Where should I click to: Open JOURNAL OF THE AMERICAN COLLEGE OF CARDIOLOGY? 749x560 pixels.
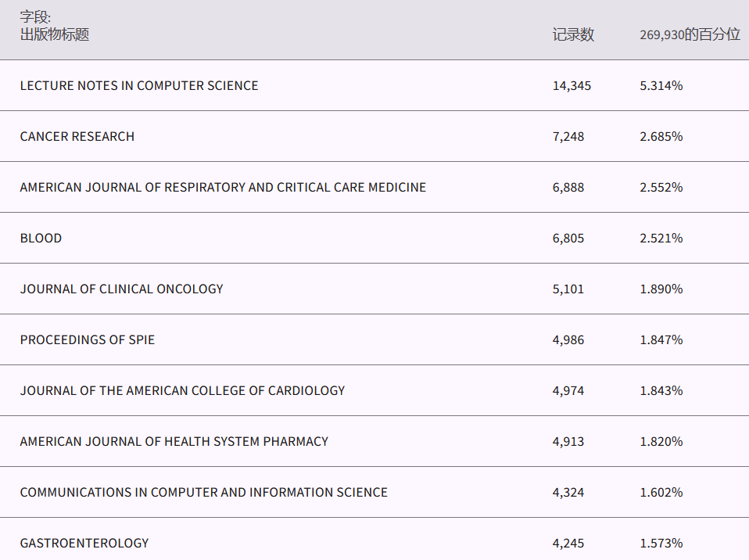tap(182, 390)
